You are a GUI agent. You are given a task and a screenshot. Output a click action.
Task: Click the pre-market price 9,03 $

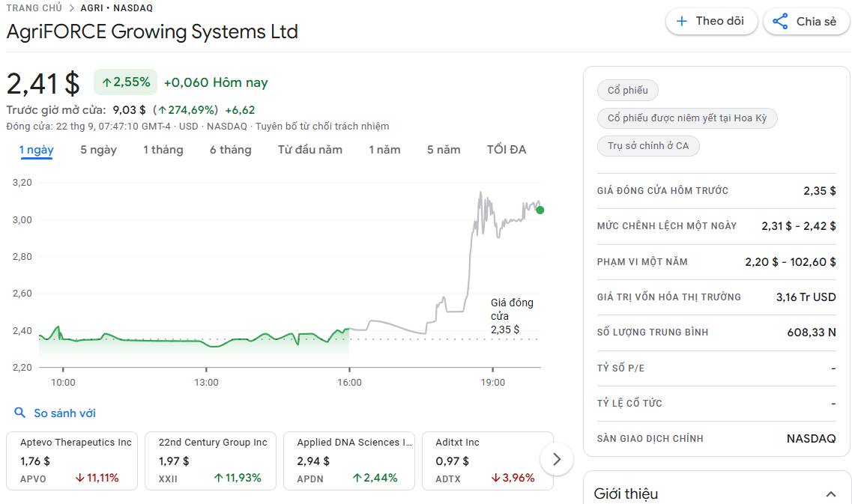130,109
